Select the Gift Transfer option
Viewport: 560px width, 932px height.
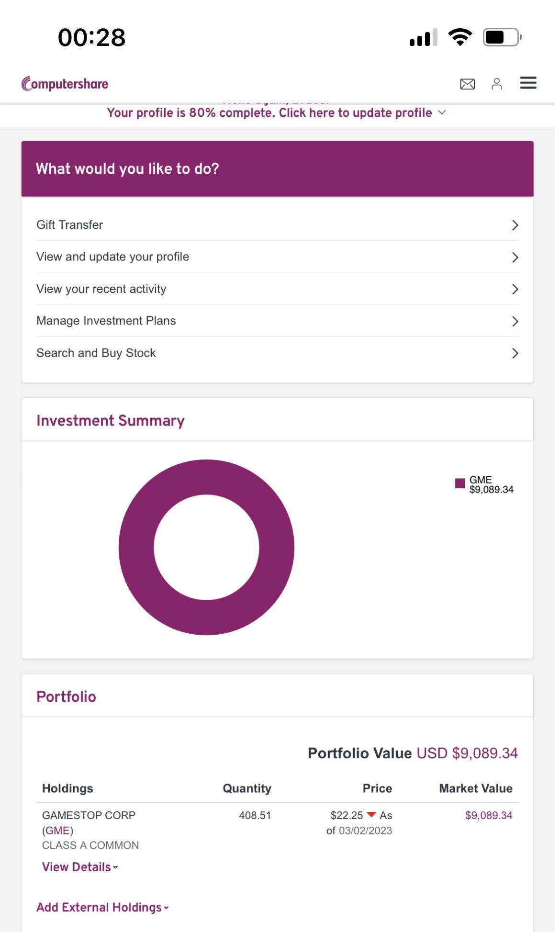[x=70, y=225]
